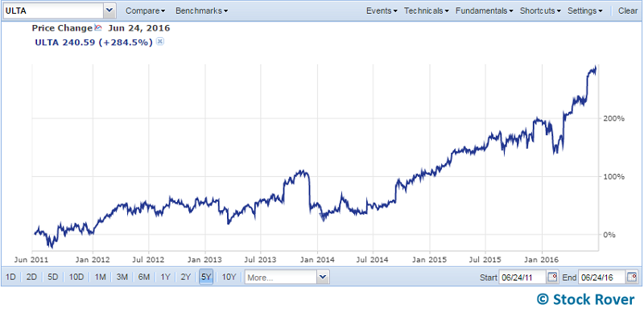Click the Jan 2014 axis label
This screenshot has width=644, height=313.
[317, 260]
